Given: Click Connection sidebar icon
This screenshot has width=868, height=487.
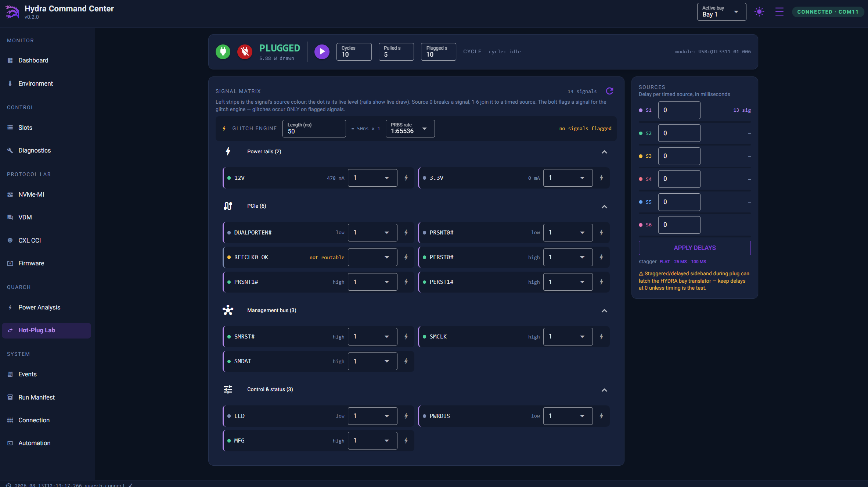Looking at the screenshot, I should click(x=10, y=420).
